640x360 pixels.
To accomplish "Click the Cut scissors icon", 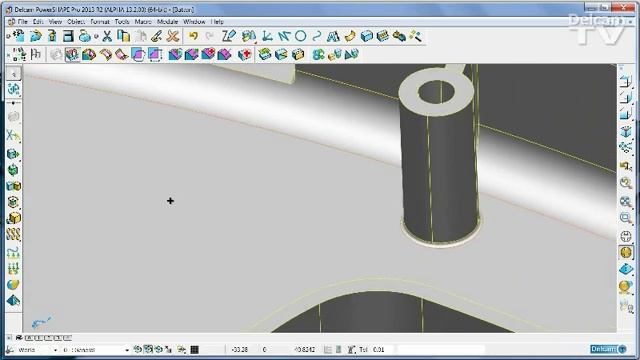I will pyautogui.click(x=107, y=36).
